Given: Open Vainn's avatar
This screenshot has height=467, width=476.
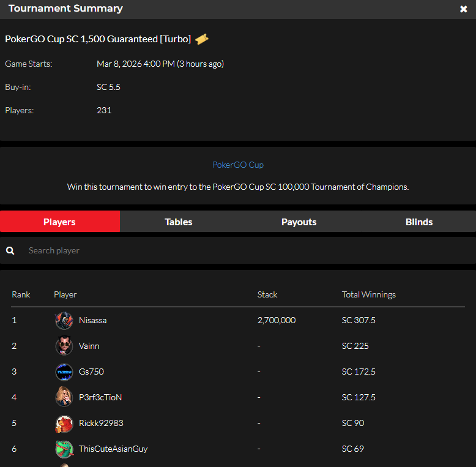Looking at the screenshot, I should [x=64, y=346].
